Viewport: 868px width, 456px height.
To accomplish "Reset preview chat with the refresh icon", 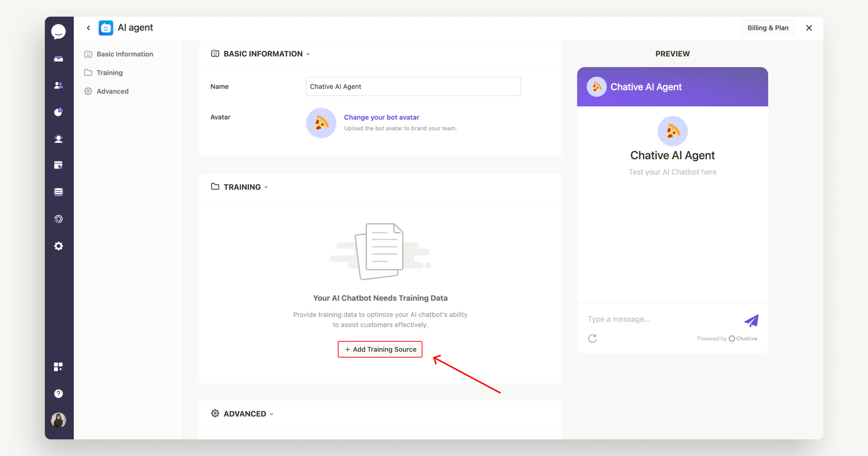I will click(x=592, y=338).
